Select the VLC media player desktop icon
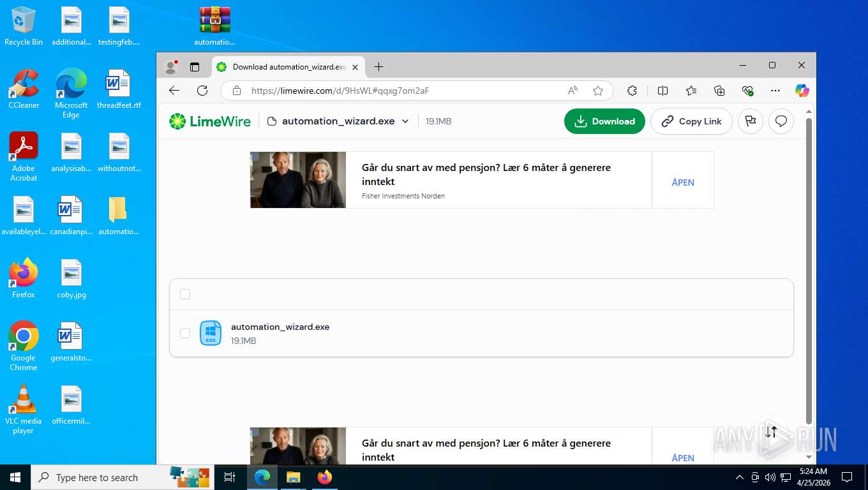Screen dimensions: 868x490 [24, 410]
